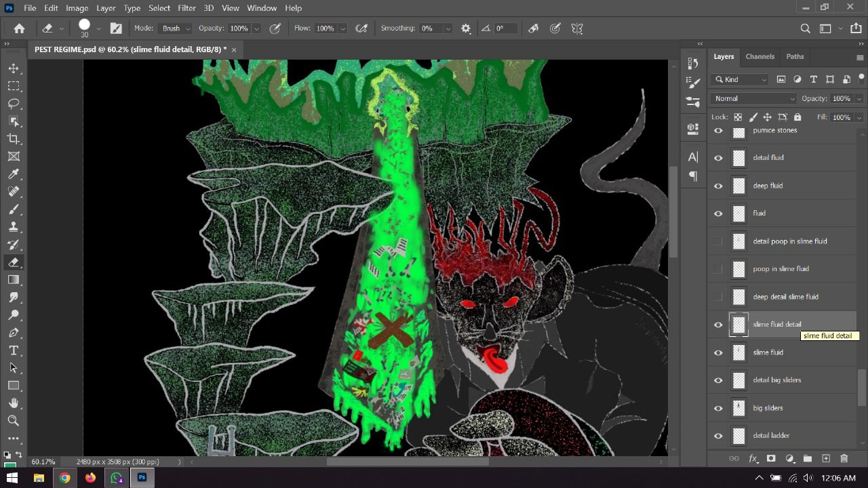This screenshot has width=868, height=488.
Task: Show the detail poop in slime fluid layer
Action: pyautogui.click(x=718, y=241)
